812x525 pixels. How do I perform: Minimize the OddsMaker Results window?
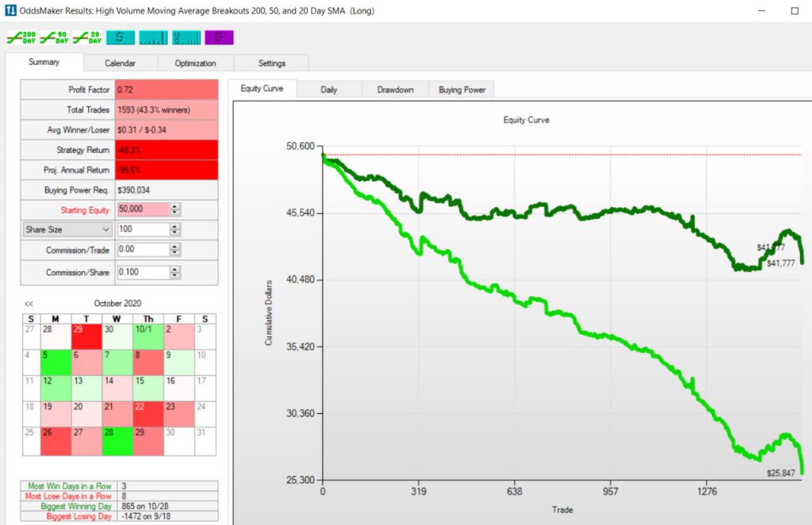click(x=762, y=10)
